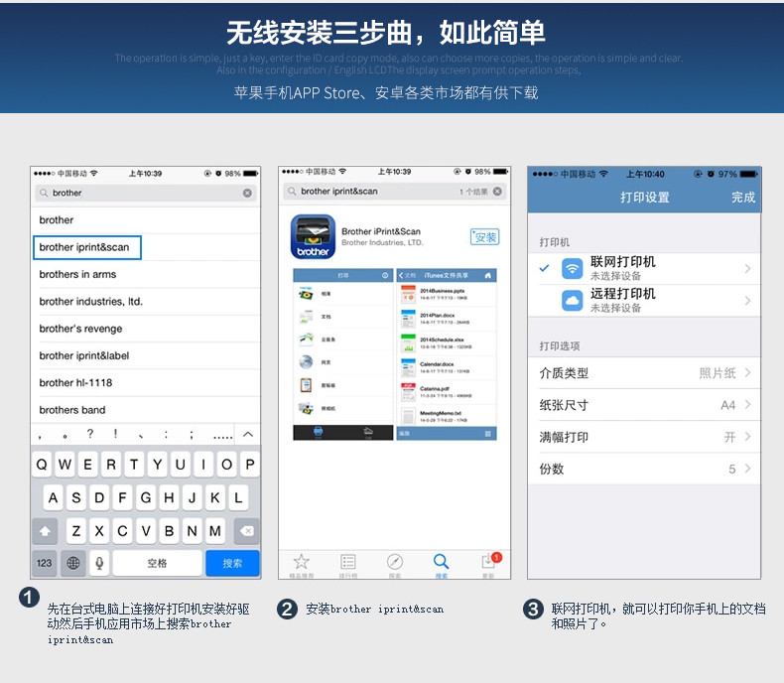The height and width of the screenshot is (683, 784).
Task: Clear the 'brother iprint&scan' search field
Action: (497, 191)
